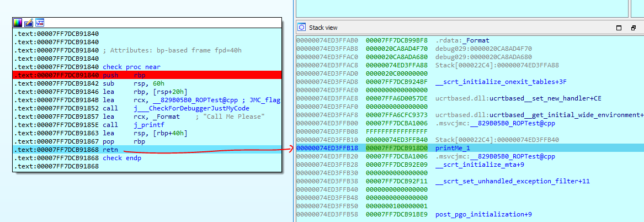
Task: Click the group nodes icon in node header
Action: coord(40,23)
